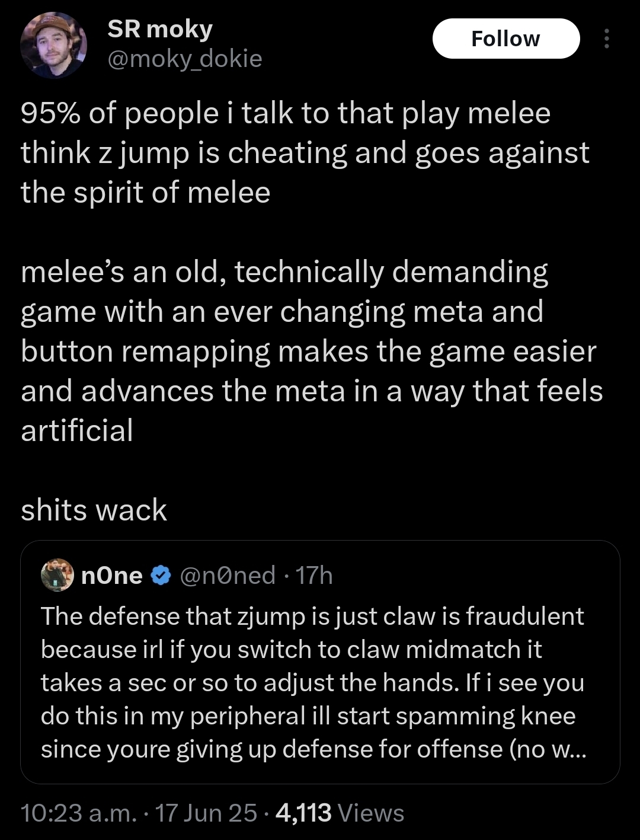Click nOne's verified blue checkmark badge
Viewport: 640px width, 840px height.
(161, 575)
